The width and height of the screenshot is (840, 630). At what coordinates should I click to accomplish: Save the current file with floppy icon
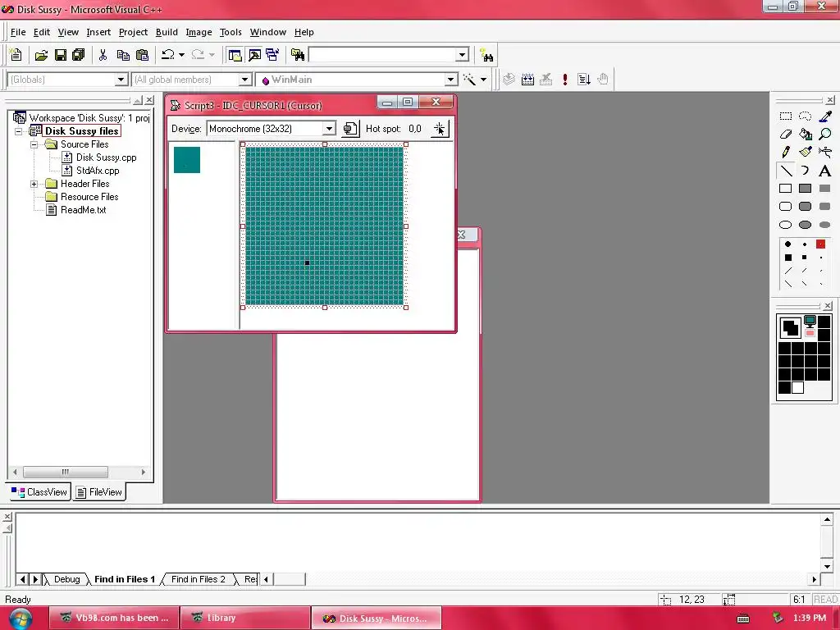61,55
